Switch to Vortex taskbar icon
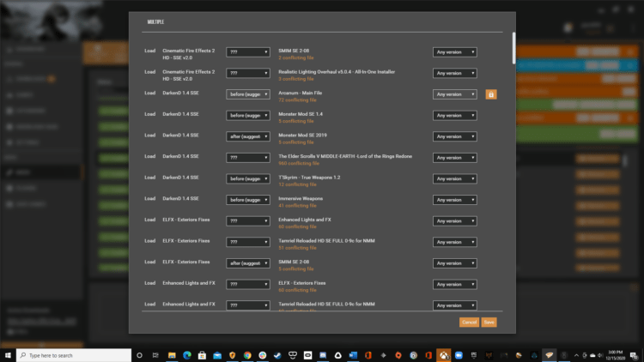The width and height of the screenshot is (644, 362). click(x=550, y=355)
